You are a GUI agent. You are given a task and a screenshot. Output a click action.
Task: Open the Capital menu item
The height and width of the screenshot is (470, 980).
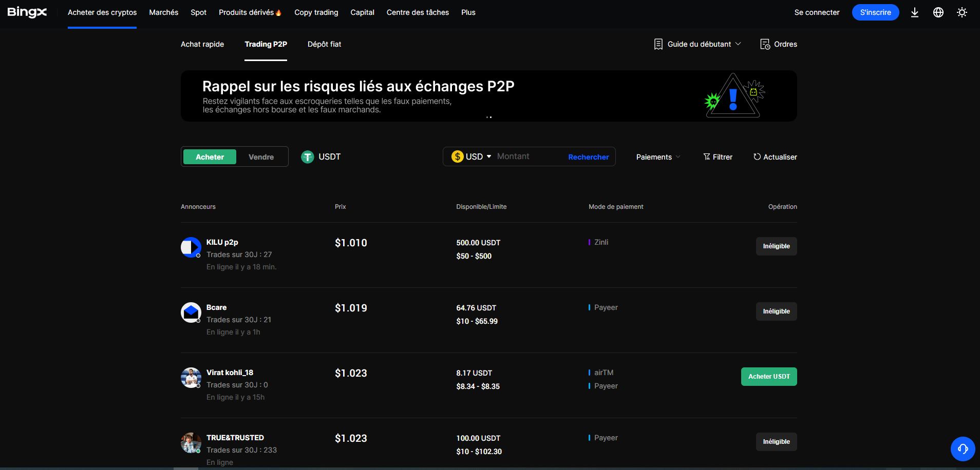click(x=363, y=12)
